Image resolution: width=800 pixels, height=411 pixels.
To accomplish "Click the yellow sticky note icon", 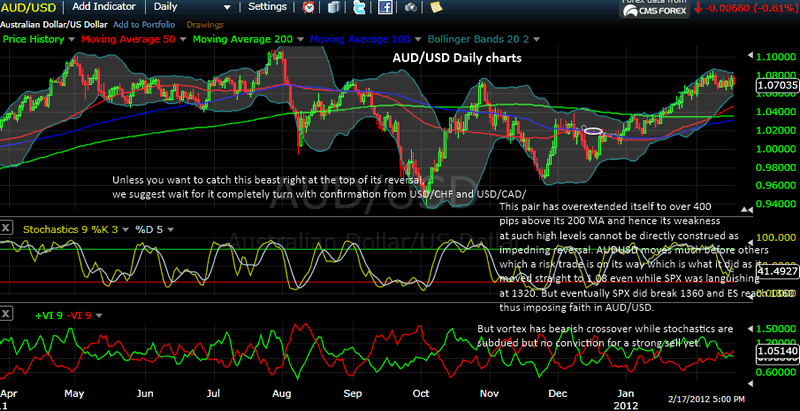I will pyautogui.click(x=435, y=7).
